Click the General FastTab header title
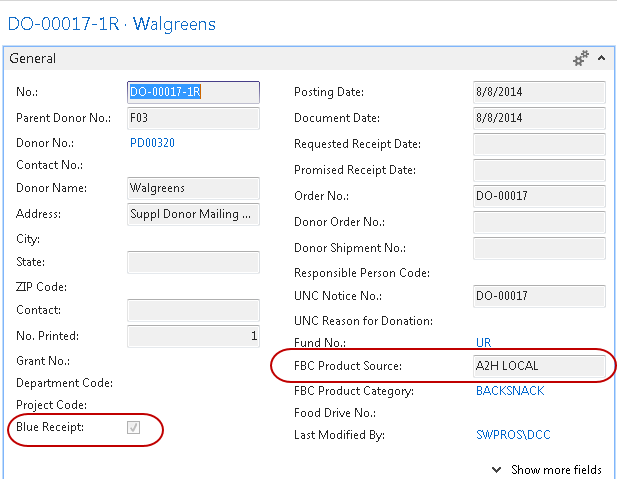Viewport: 617px width, 479px height. [33, 59]
